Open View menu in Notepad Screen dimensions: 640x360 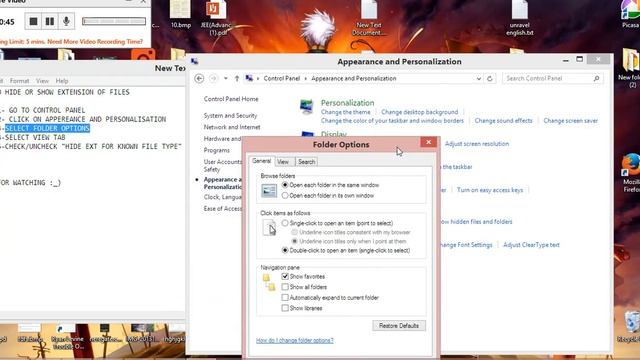tap(42, 81)
